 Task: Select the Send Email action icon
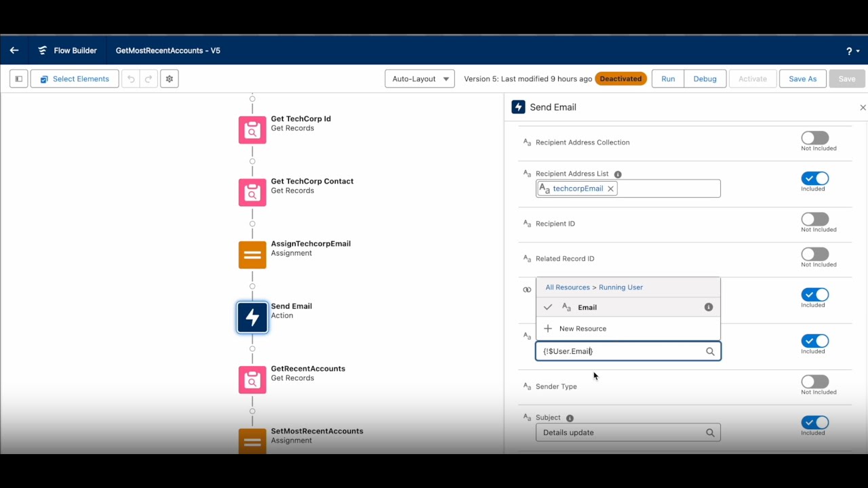click(x=252, y=317)
